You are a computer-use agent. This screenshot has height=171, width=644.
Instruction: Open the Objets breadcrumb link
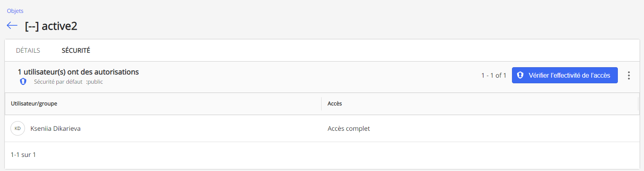click(15, 11)
